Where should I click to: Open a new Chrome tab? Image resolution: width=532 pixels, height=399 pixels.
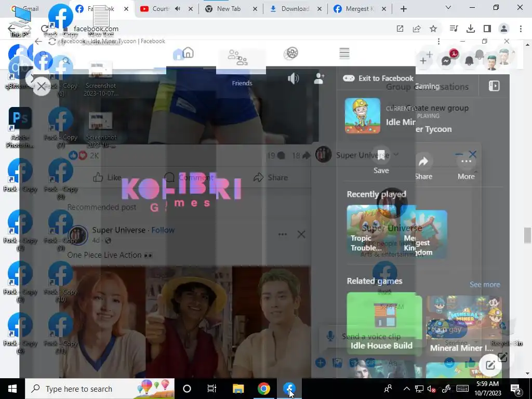[403, 9]
